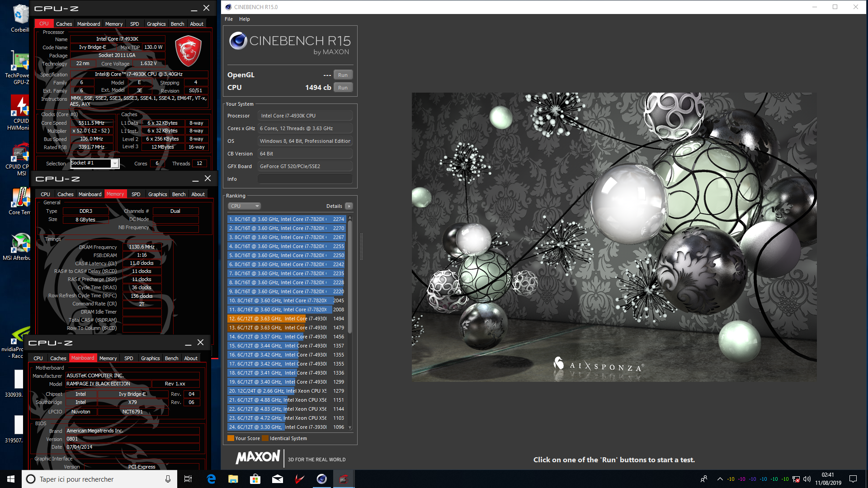Click the microphone icon in search box
868x488 pixels.
click(x=168, y=479)
